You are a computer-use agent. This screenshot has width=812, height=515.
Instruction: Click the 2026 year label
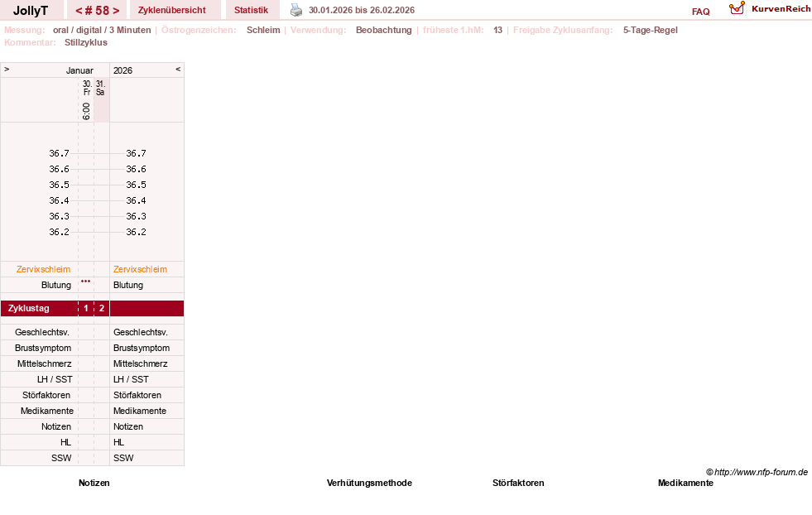pyautogui.click(x=123, y=70)
